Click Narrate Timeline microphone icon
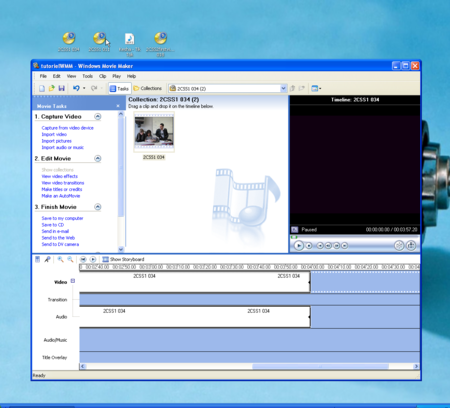This screenshot has height=408, width=450. 47,259
